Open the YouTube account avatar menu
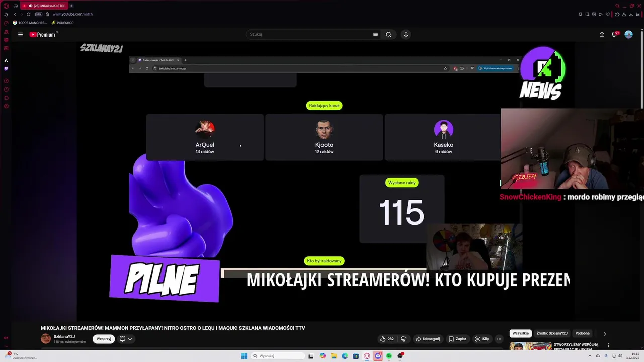This screenshot has height=362, width=644. click(628, 34)
